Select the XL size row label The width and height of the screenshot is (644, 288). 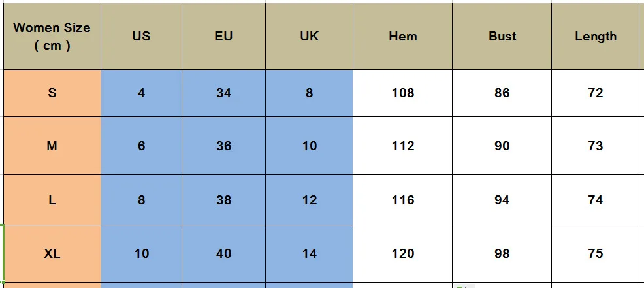pos(52,253)
